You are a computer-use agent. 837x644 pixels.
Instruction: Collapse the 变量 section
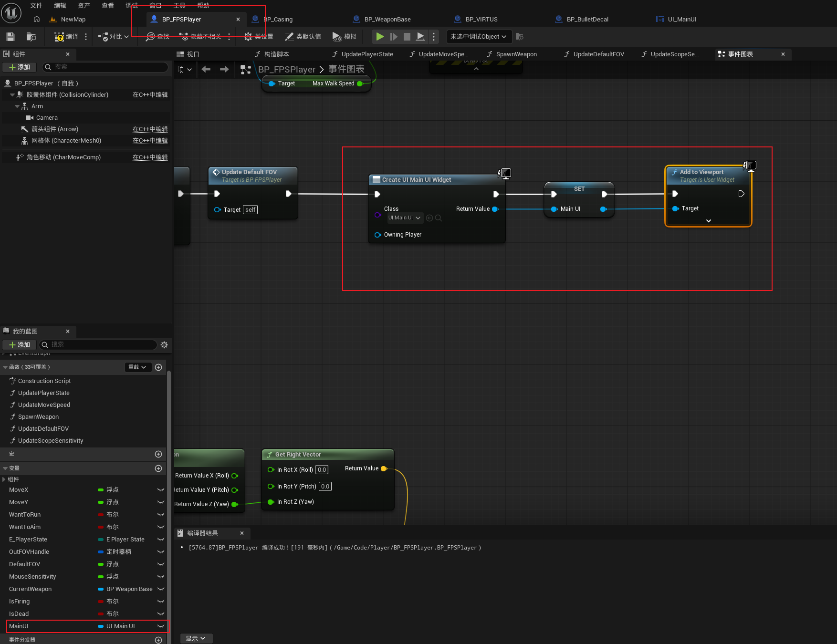5,468
